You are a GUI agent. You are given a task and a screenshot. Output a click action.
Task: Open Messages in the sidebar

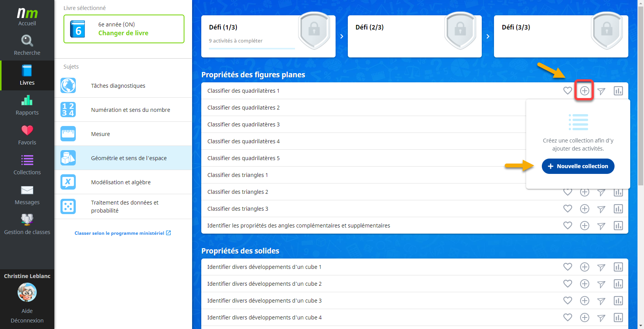(27, 195)
